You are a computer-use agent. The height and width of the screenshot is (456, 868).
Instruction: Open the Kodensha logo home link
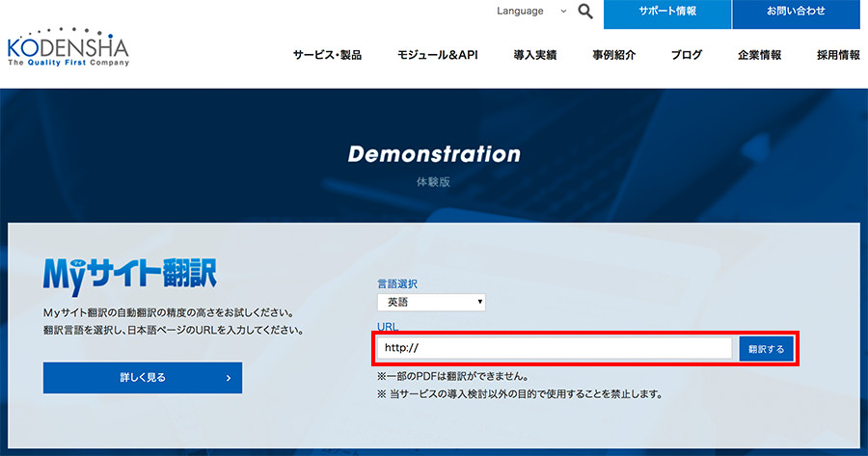click(x=68, y=47)
